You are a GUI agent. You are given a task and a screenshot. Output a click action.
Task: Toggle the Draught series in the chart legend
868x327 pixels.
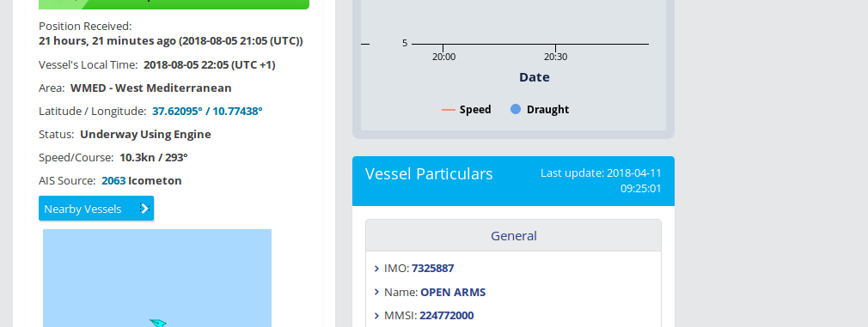click(539, 110)
